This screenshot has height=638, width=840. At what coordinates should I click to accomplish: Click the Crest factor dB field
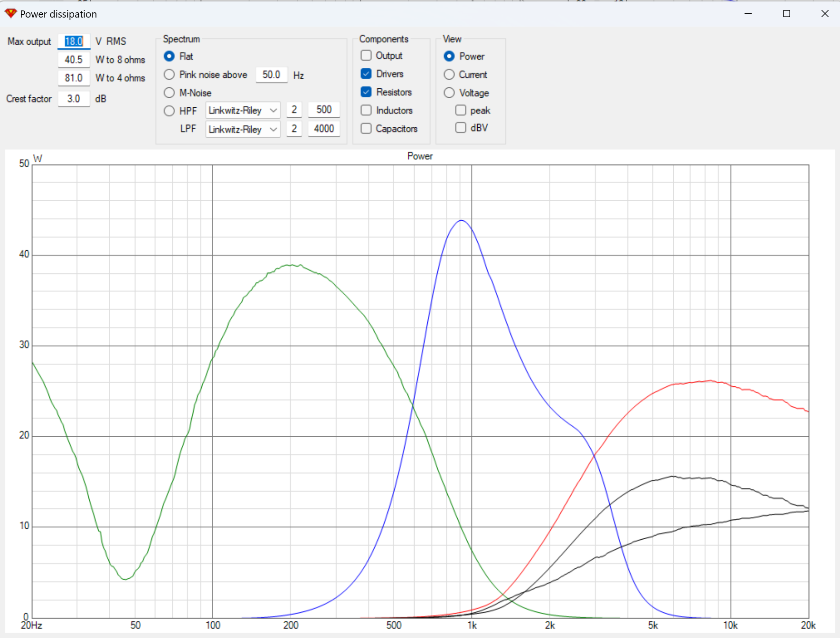point(74,99)
